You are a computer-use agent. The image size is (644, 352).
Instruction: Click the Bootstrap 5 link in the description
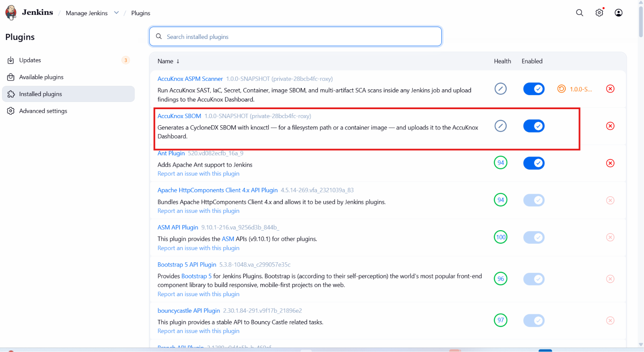pos(196,276)
